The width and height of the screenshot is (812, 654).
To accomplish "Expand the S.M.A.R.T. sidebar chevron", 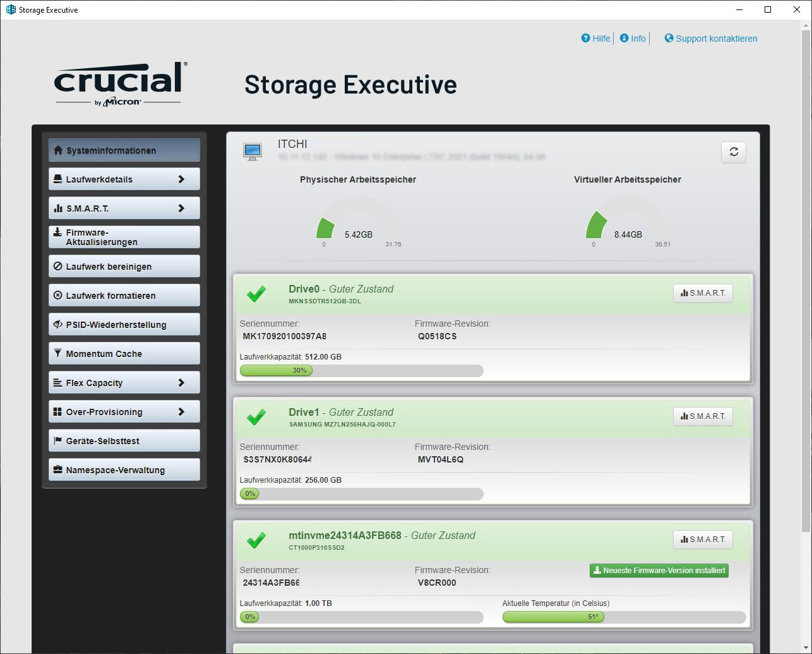I will pos(181,209).
